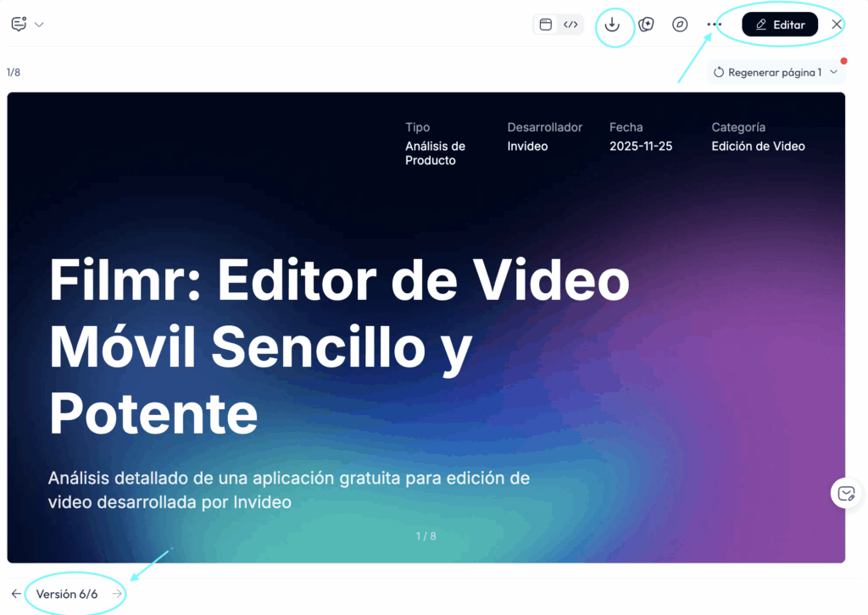Click the Versión 6/6 label
868x615 pixels.
point(67,594)
